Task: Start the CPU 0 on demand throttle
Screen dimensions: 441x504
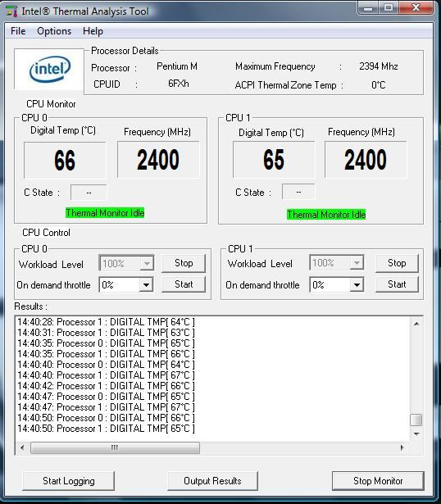Action: click(184, 284)
